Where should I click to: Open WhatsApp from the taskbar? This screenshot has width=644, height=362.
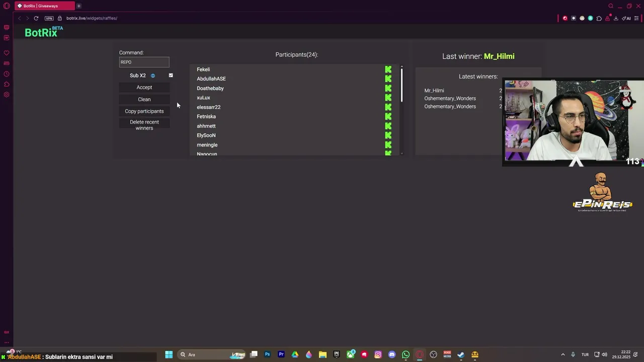(x=406, y=354)
